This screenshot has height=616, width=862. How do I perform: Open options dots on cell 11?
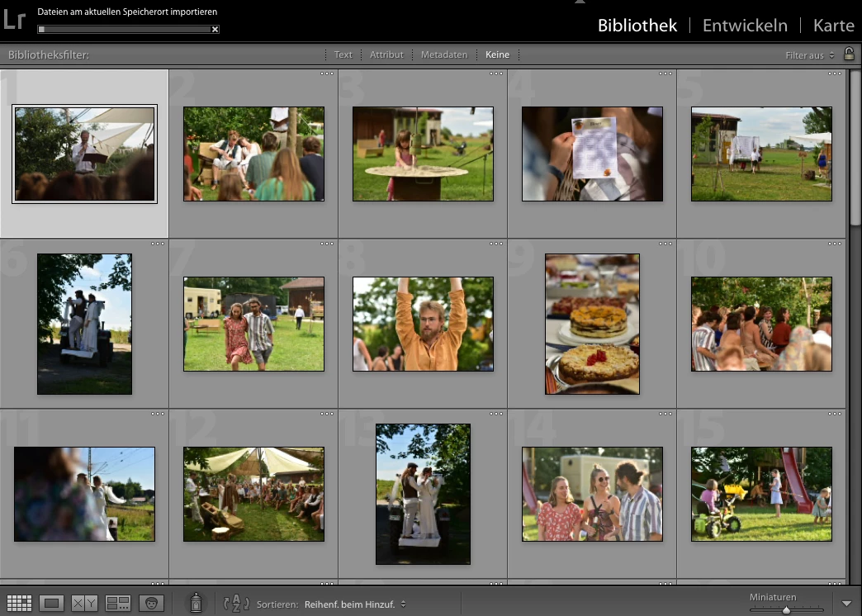(158, 414)
